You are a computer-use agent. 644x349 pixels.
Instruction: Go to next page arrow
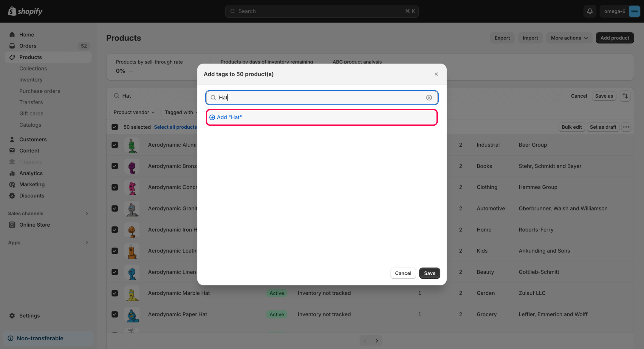(377, 341)
